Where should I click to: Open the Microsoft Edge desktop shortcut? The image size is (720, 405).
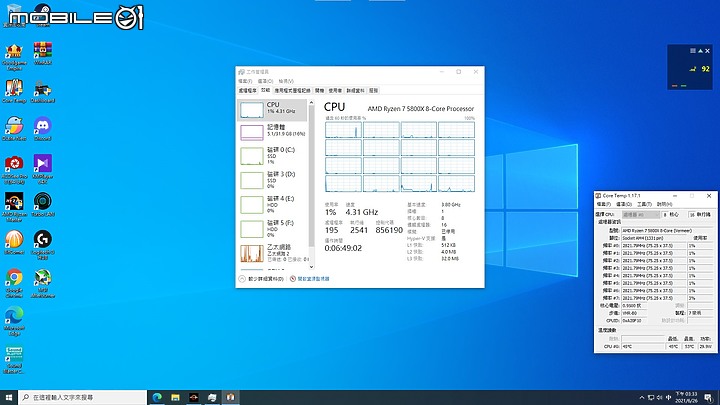tap(14, 321)
